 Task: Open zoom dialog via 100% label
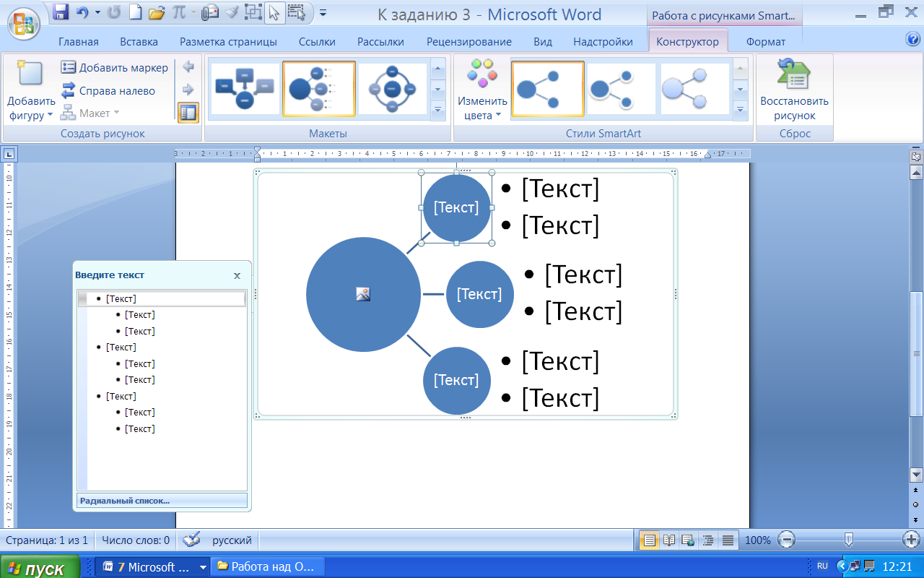[x=758, y=540]
